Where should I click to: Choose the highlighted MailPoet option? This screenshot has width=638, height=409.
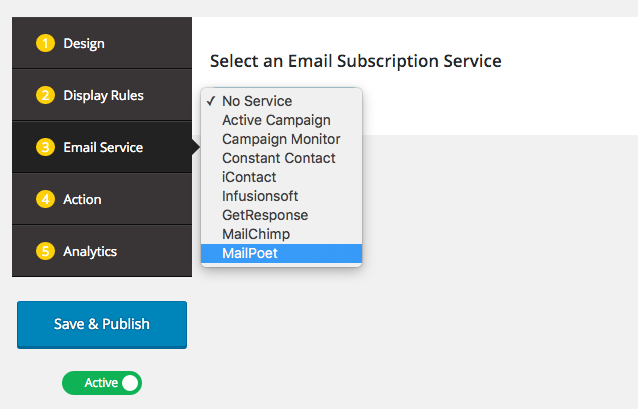click(x=250, y=253)
